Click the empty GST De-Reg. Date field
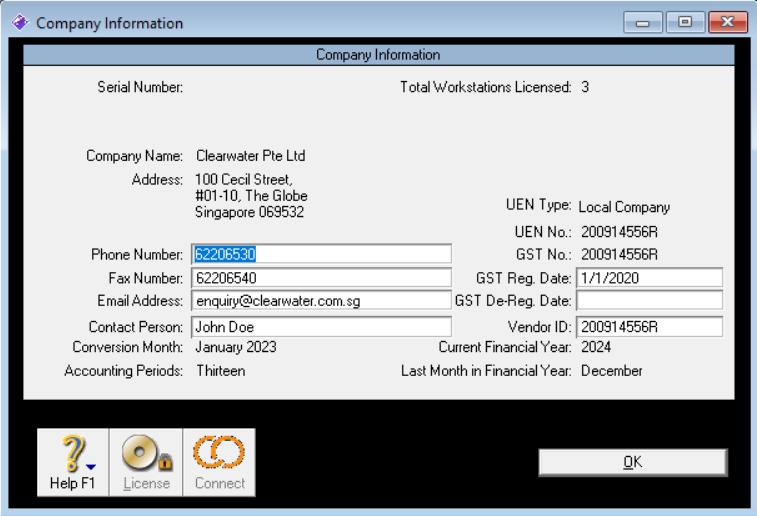The height and width of the screenshot is (516, 757). tap(648, 300)
